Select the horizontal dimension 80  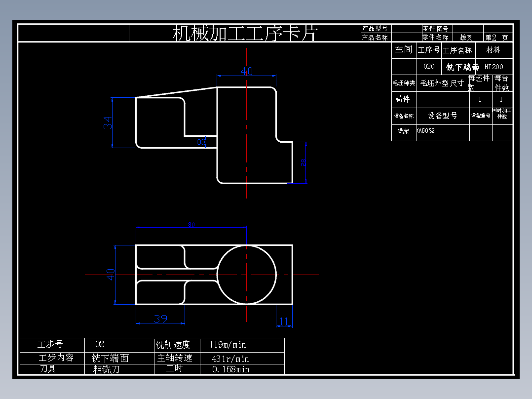point(191,225)
